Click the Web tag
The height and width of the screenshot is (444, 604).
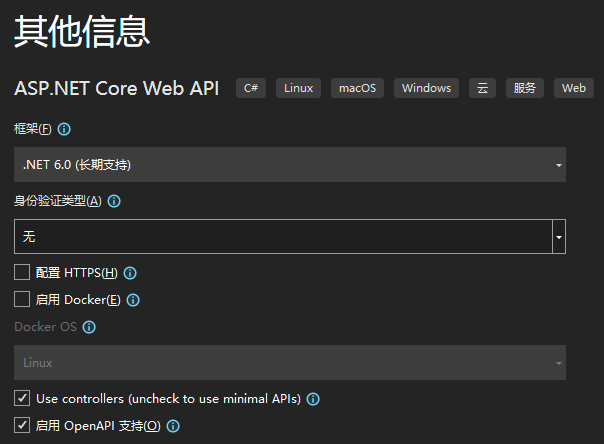tap(574, 88)
